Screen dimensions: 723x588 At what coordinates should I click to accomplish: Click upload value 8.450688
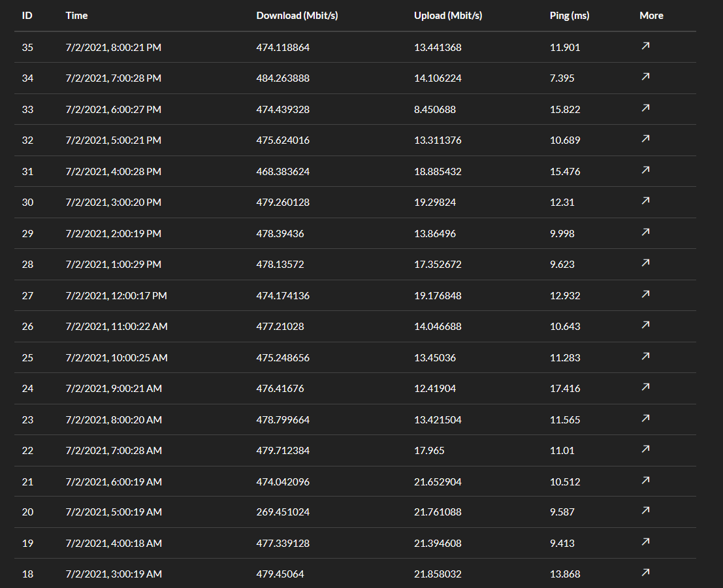click(435, 110)
